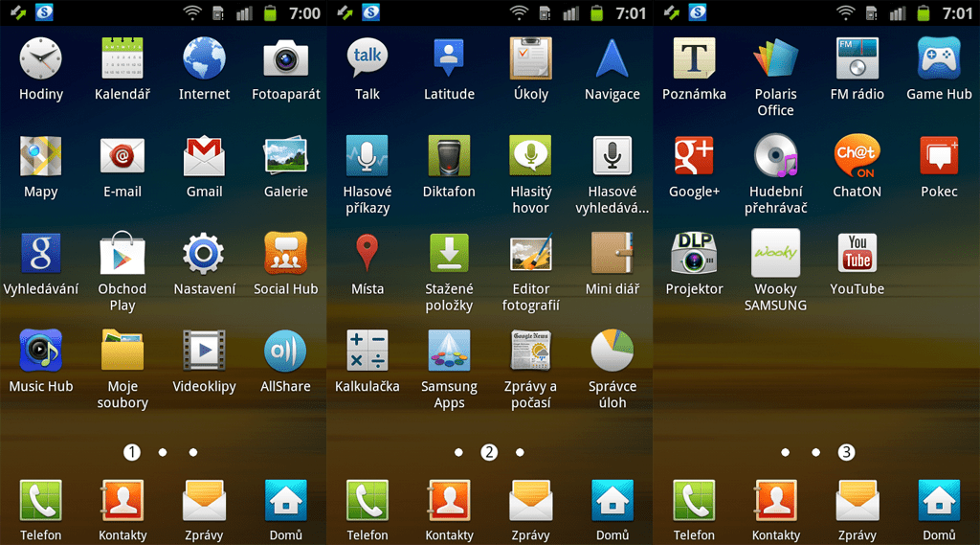Screen dimensions: 980x545
Task: Launch Gmail
Action: (205, 156)
